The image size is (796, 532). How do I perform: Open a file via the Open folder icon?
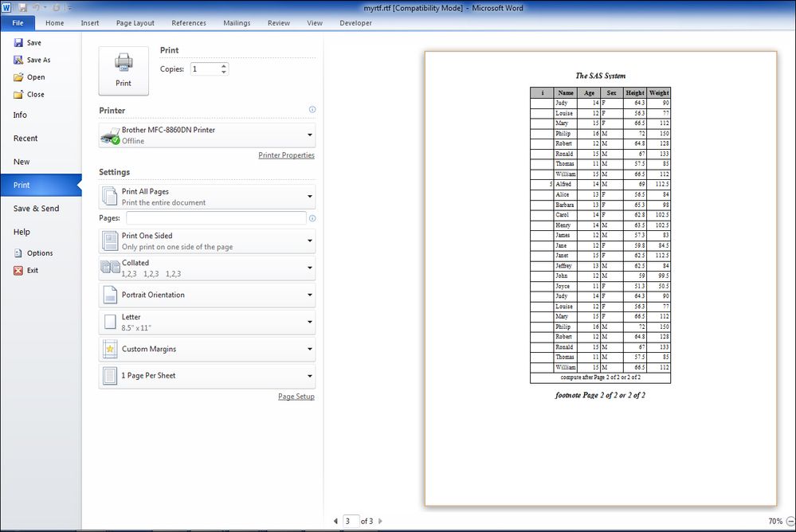tap(18, 77)
